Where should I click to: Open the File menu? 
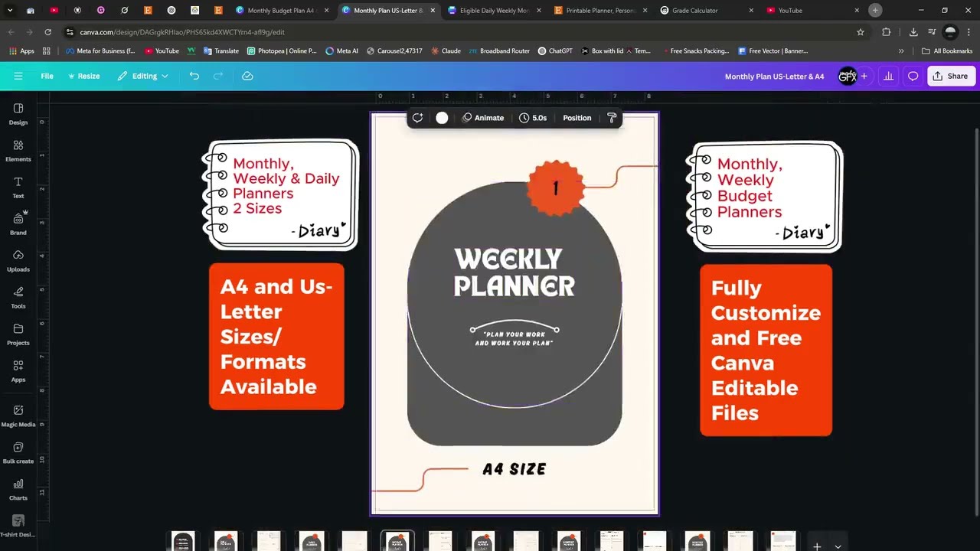[x=47, y=76]
